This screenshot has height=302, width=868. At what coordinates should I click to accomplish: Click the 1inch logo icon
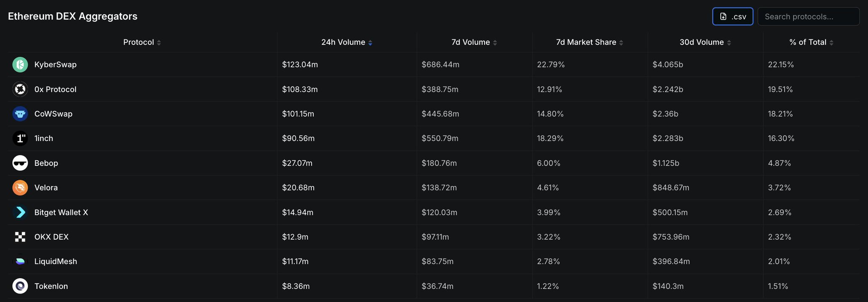20,138
